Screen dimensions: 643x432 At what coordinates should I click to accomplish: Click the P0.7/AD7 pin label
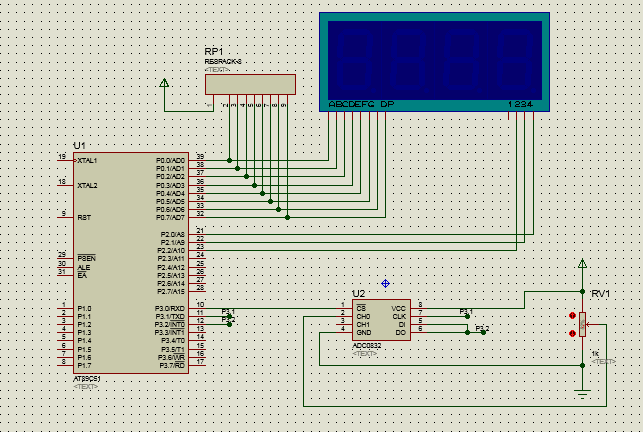170,217
